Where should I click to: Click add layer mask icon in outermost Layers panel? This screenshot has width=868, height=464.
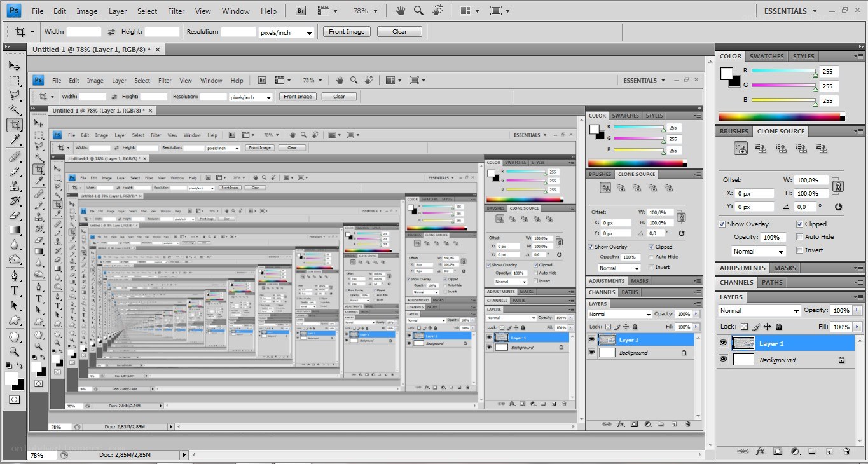(778, 451)
